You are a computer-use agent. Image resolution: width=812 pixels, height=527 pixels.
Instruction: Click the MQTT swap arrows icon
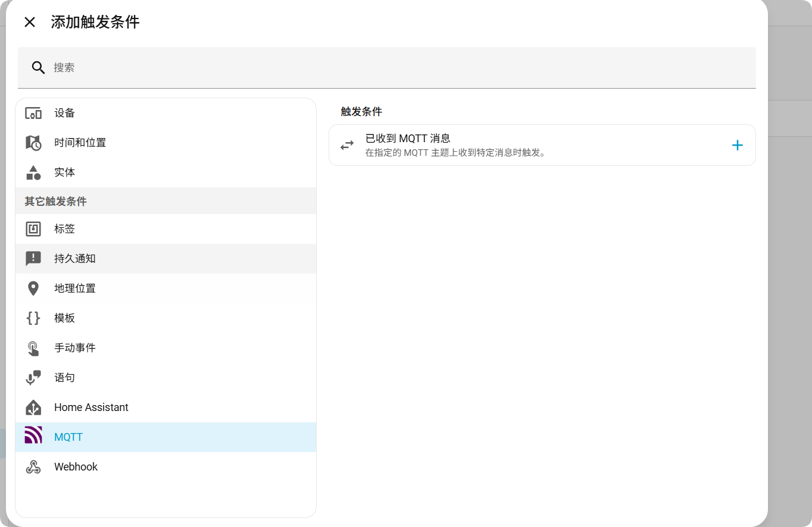point(347,145)
